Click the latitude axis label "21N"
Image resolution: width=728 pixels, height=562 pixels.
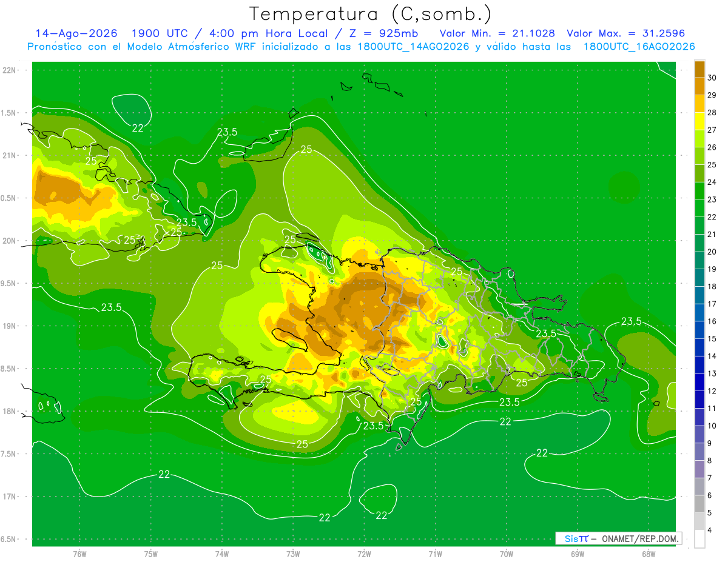(9, 155)
